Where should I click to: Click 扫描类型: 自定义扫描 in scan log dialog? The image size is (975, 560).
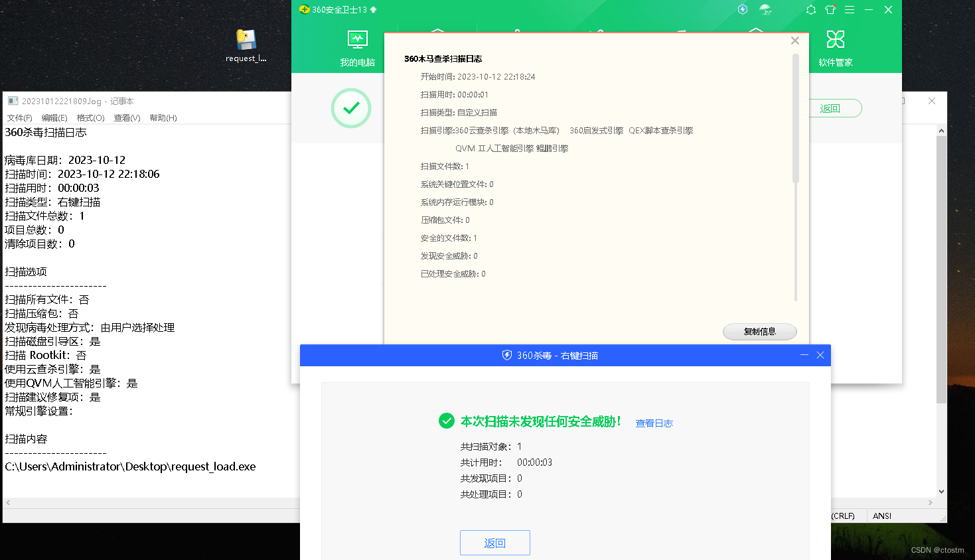coord(459,113)
